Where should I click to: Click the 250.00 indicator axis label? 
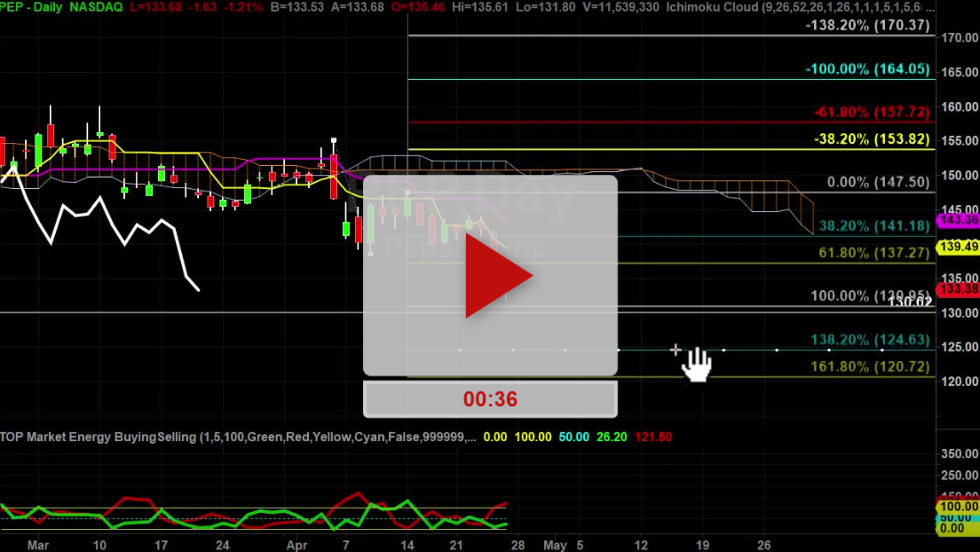tap(960, 475)
